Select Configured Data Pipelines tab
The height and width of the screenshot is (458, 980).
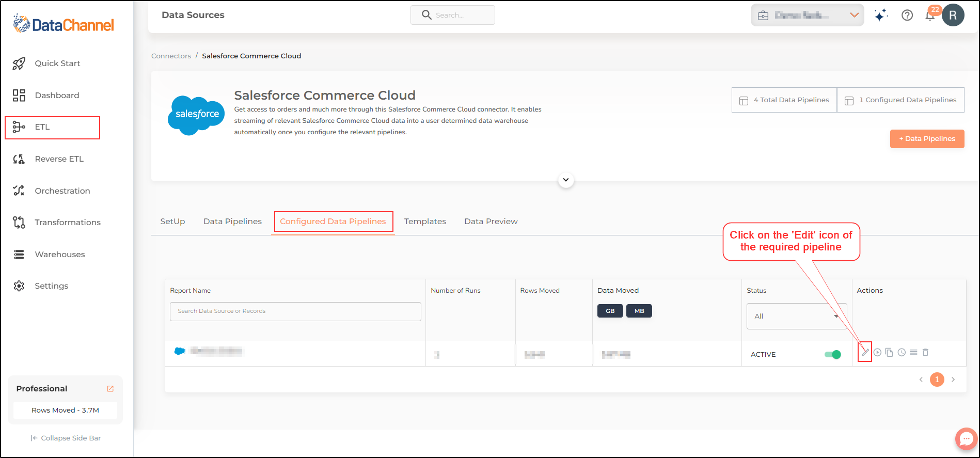tap(333, 222)
